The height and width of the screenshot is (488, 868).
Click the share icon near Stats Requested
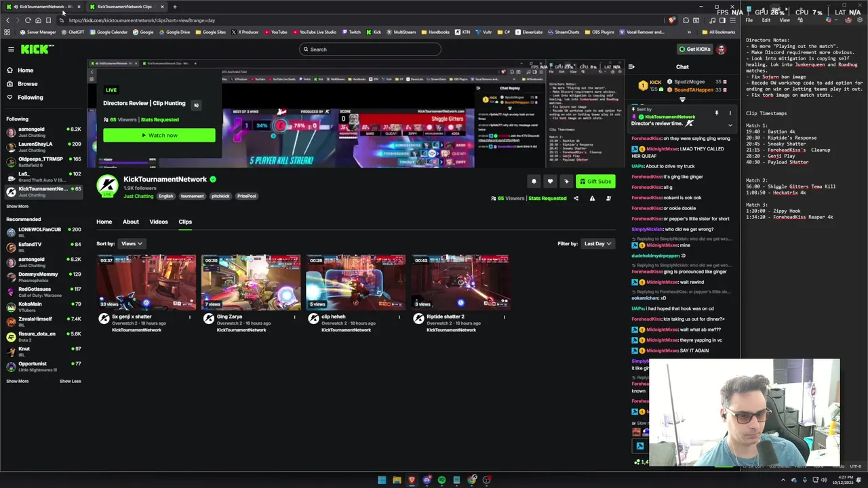click(576, 199)
